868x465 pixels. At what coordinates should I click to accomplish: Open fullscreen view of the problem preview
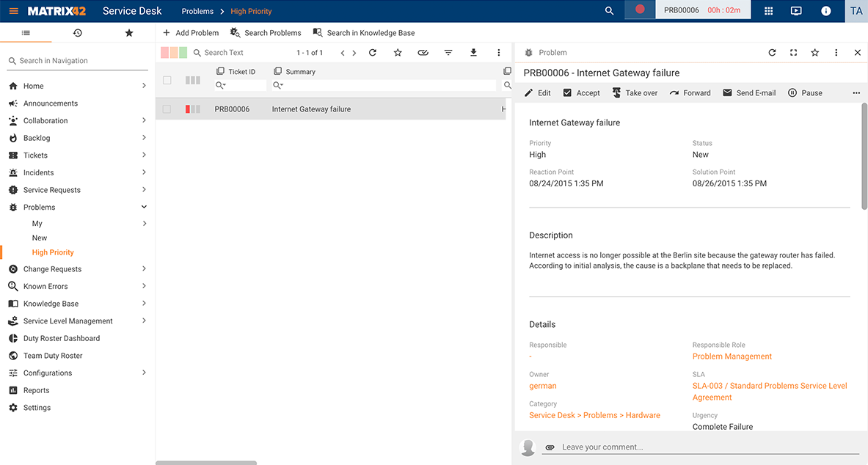point(793,52)
